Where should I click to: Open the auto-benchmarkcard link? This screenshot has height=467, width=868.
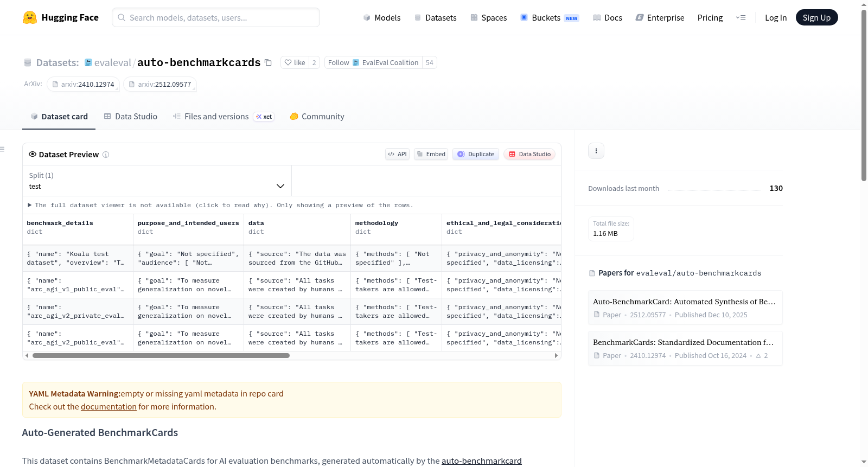tap(482, 461)
